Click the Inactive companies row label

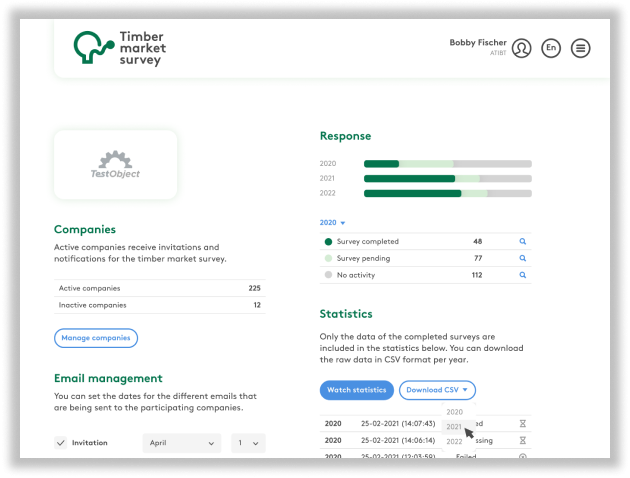[x=92, y=305]
